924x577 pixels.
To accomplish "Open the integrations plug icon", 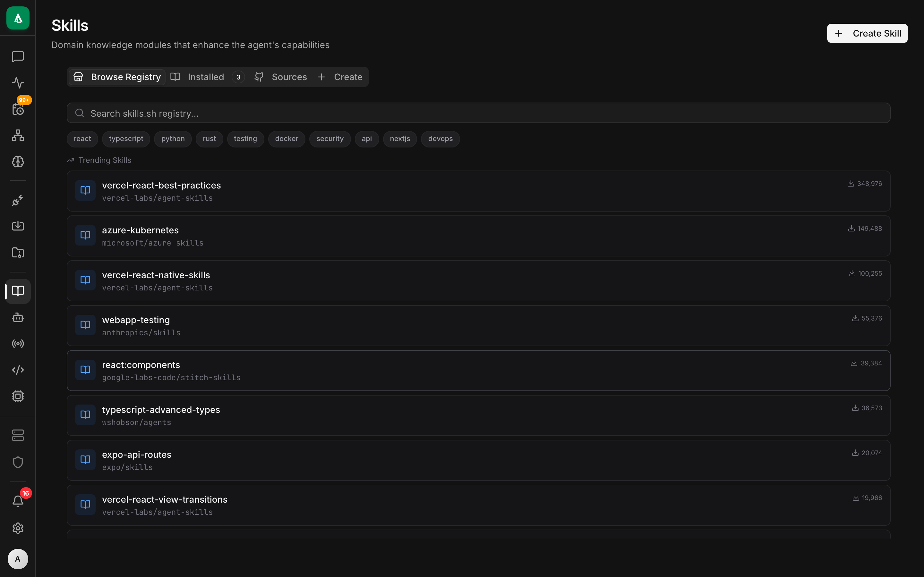I will [18, 200].
